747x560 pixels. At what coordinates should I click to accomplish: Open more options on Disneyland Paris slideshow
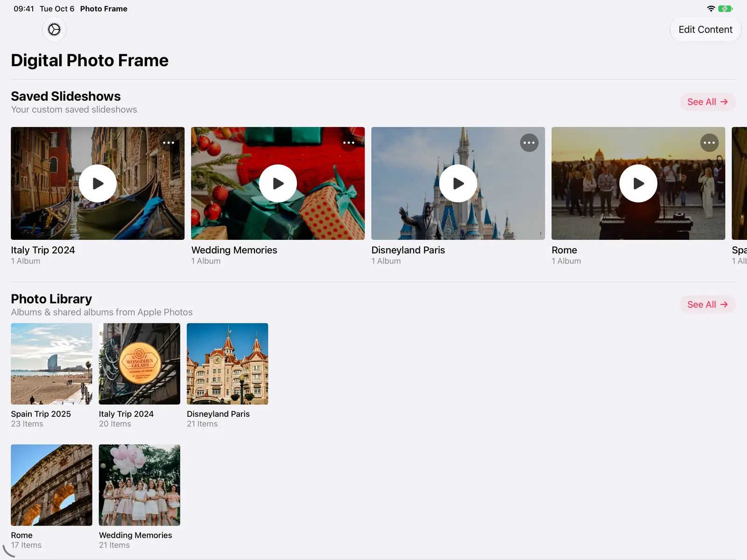point(529,143)
